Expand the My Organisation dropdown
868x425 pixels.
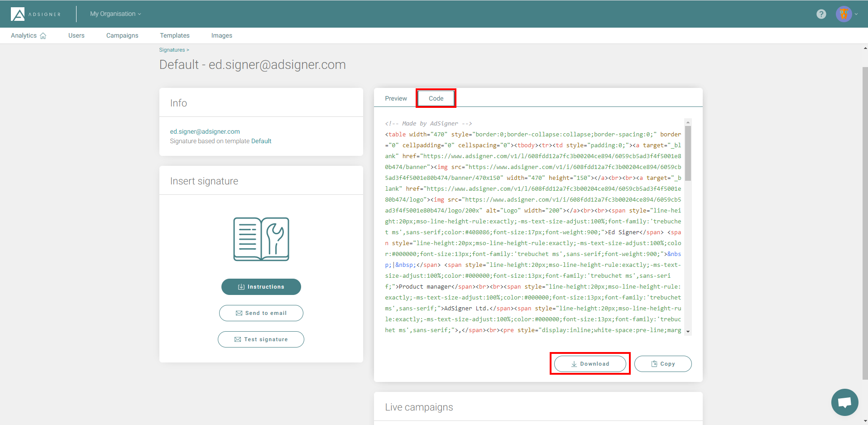(115, 14)
